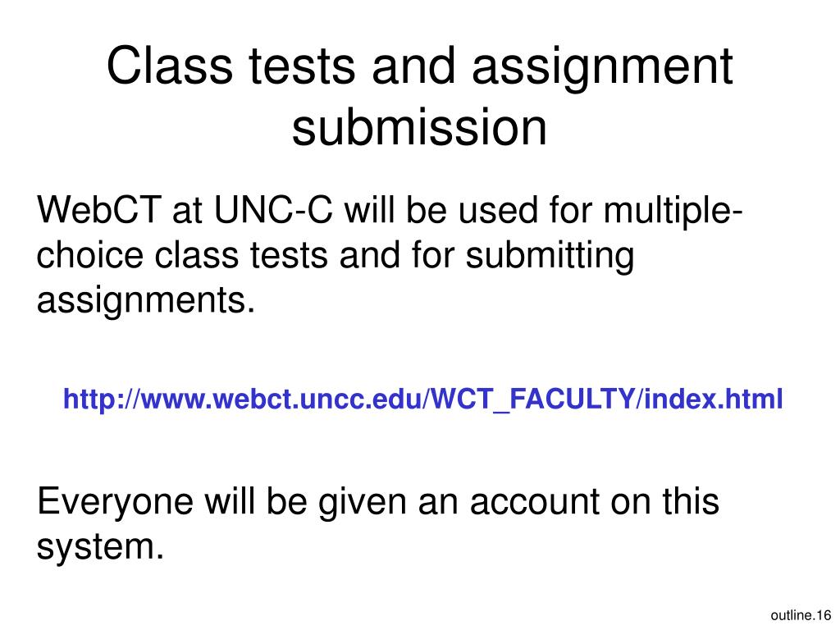
Task: Click the 'choice class tests' text line
Action: coord(336,254)
